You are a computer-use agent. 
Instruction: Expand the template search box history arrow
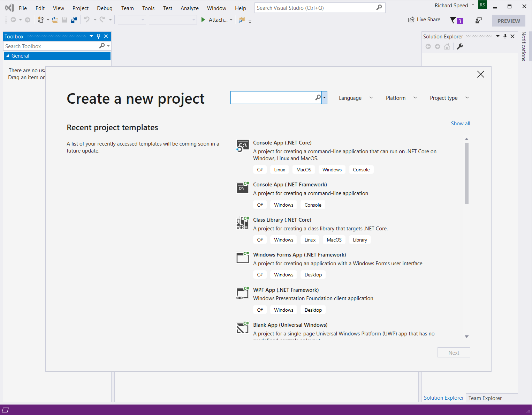coord(325,98)
